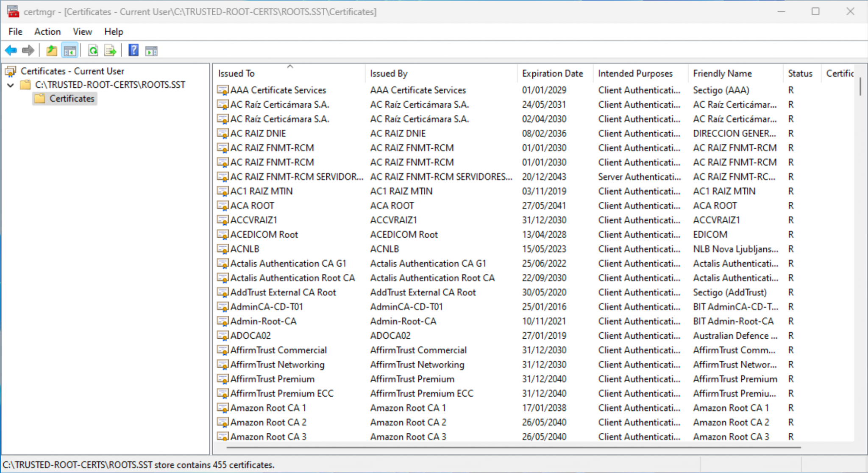Collapse the ROOTS.SST tree node
Image resolution: width=868 pixels, height=473 pixels.
[11, 85]
